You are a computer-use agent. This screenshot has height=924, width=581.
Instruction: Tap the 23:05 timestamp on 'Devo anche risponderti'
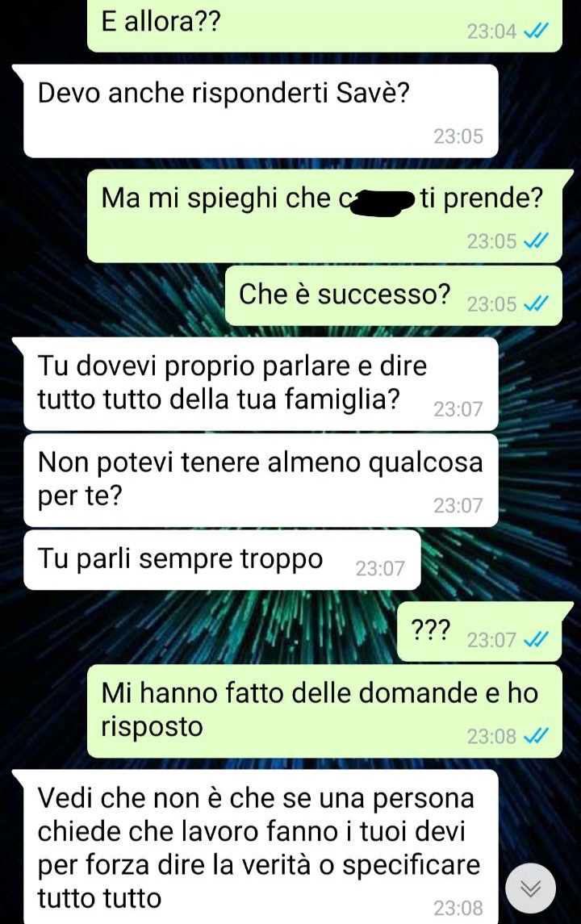458,136
